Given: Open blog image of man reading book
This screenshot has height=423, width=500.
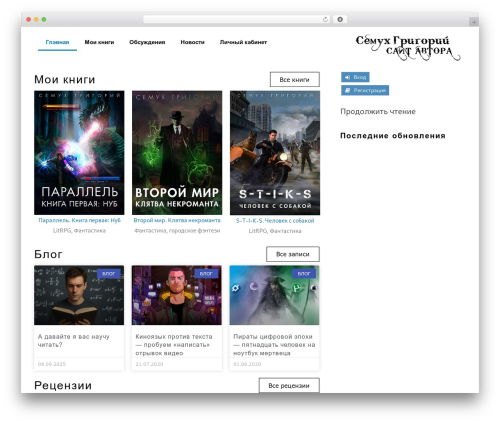Looking at the screenshot, I should [79, 295].
